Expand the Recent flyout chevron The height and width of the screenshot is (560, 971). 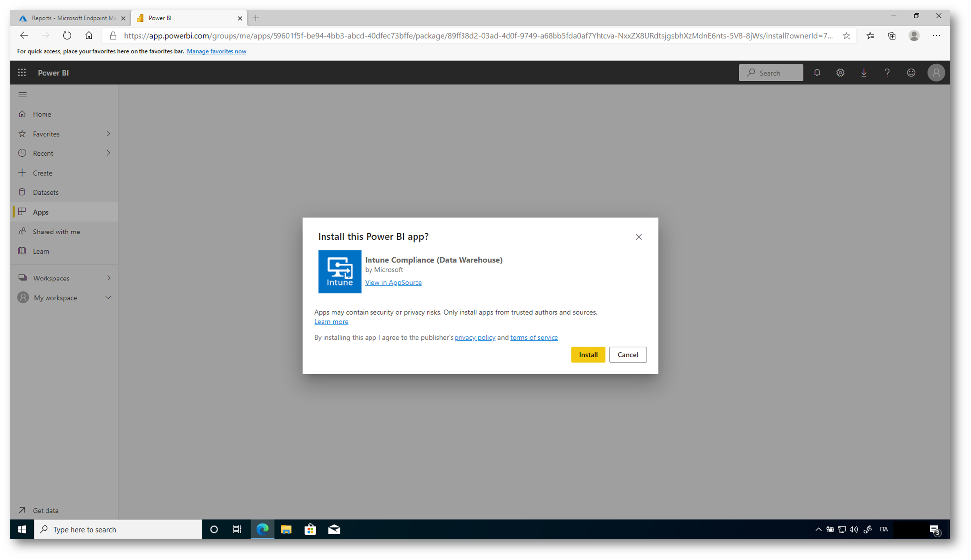[x=108, y=153]
